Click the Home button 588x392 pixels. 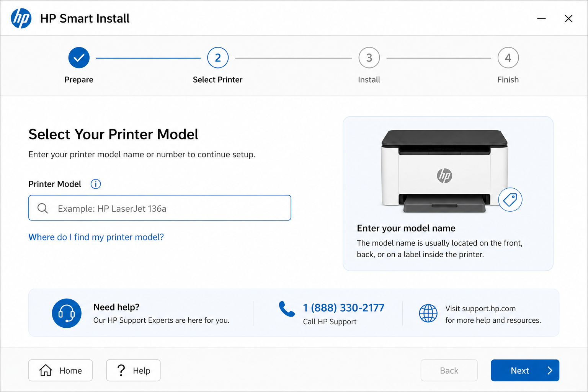coord(60,370)
